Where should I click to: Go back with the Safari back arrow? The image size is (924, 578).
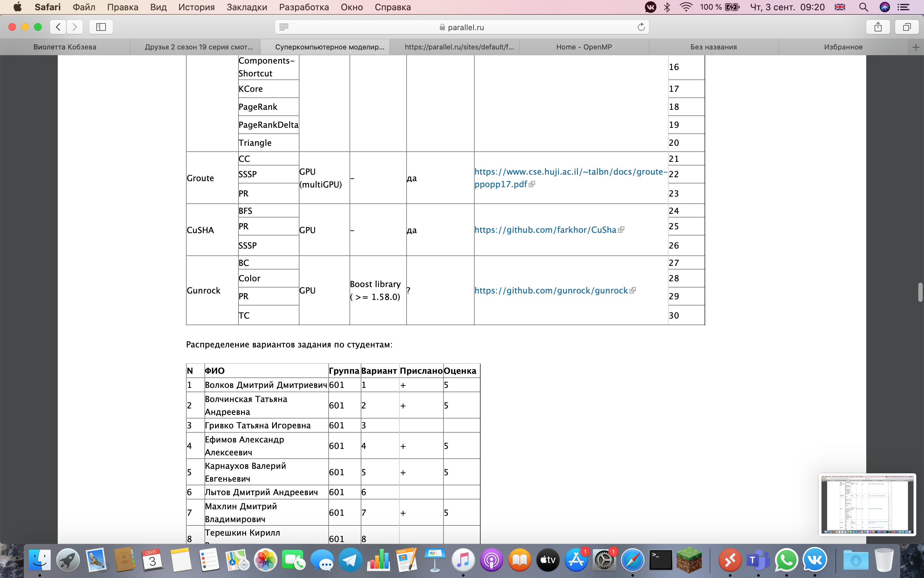point(58,27)
